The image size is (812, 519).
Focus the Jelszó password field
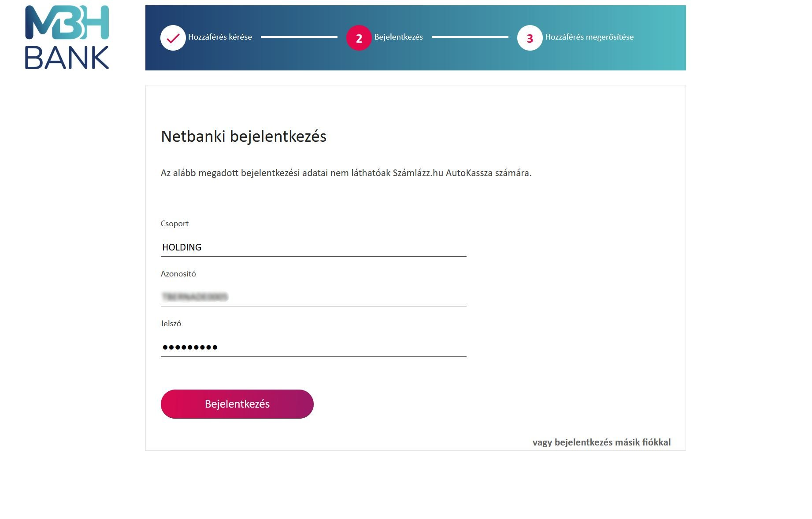(x=313, y=347)
